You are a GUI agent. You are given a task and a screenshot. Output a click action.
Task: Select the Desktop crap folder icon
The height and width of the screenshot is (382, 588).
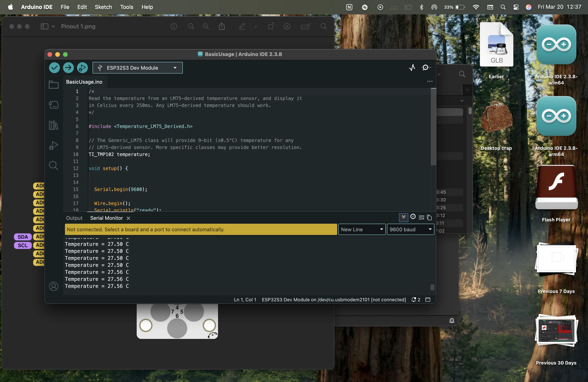[496, 117]
